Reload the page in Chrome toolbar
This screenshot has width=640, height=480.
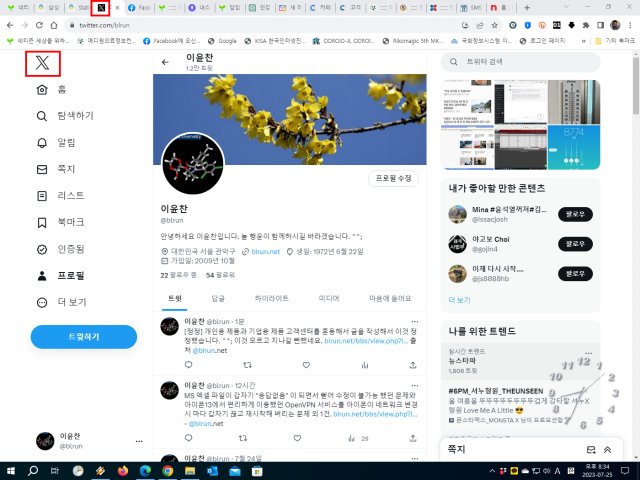[39, 25]
